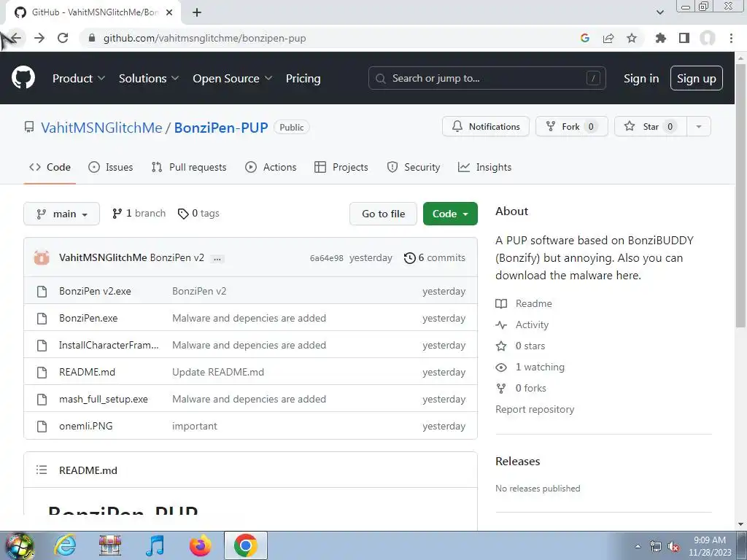Open the Chrome profile avatar
747x560 pixels.
708,38
